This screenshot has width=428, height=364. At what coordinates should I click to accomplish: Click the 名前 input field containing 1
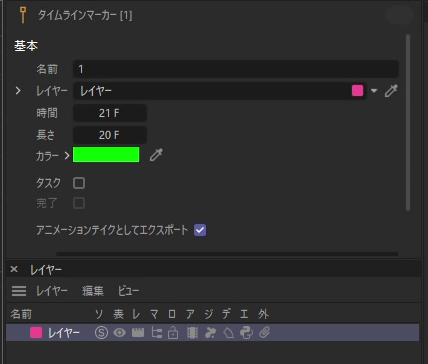point(236,69)
